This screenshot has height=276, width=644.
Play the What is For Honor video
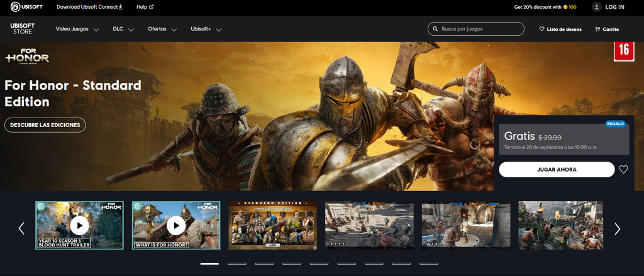click(176, 225)
